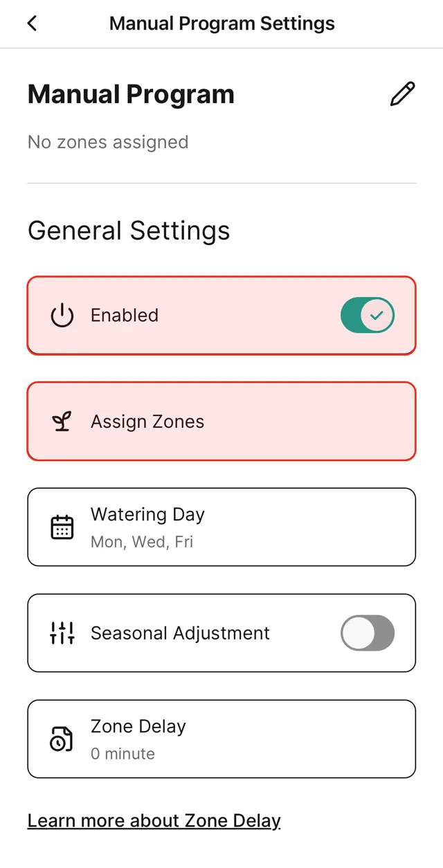The width and height of the screenshot is (443, 868).
Task: Click the Manual Program Settings page title
Action: click(x=221, y=24)
